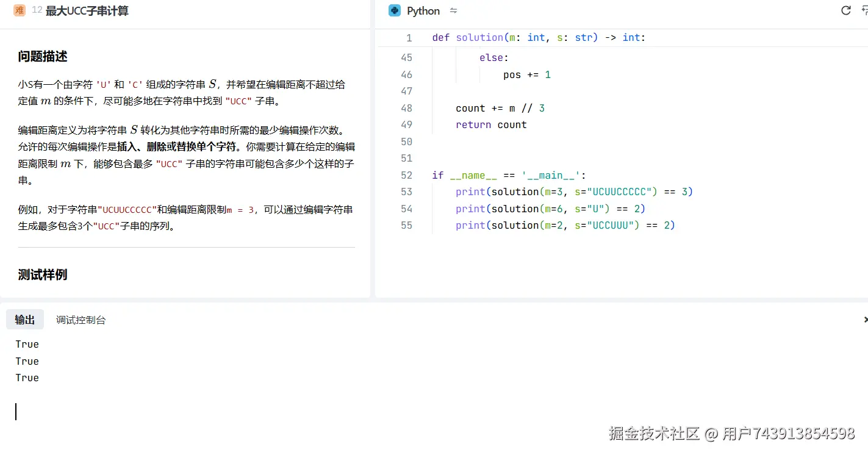This screenshot has width=868, height=455.
Task: Click the bold text 插入、删除或替换单个字符
Action: pos(176,147)
